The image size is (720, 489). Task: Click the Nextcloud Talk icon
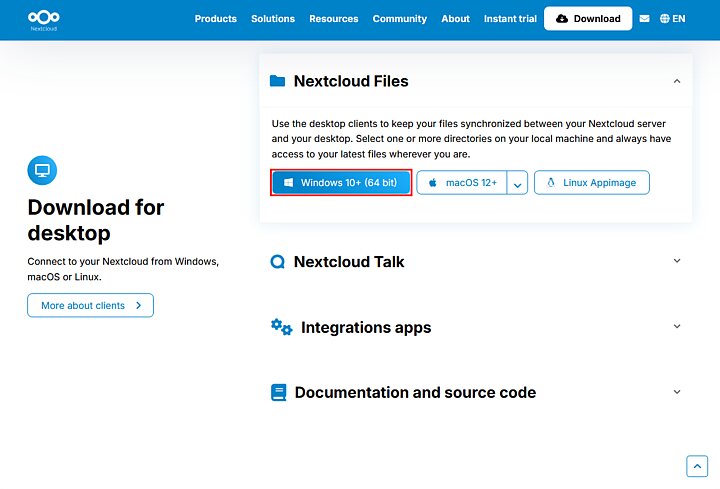(x=278, y=262)
